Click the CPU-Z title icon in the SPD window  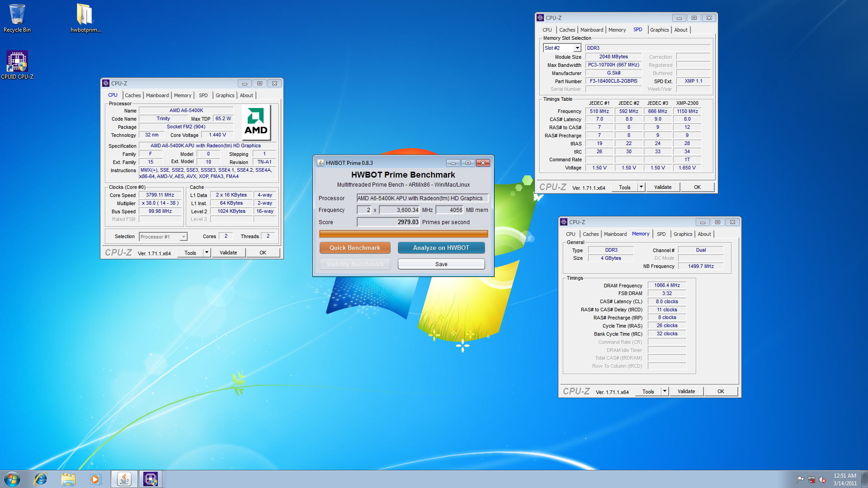click(x=540, y=18)
